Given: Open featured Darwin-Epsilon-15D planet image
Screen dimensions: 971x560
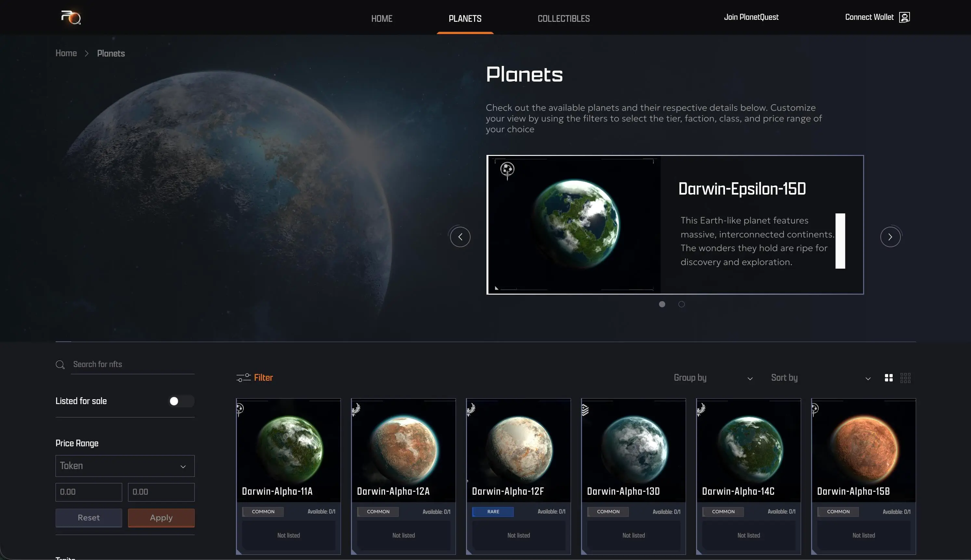Looking at the screenshot, I should click(x=574, y=224).
